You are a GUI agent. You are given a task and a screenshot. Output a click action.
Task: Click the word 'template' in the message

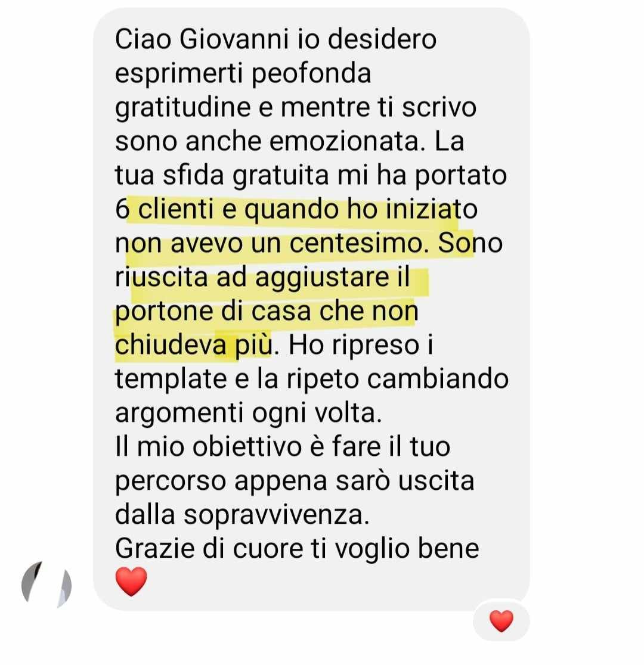pos(171,380)
